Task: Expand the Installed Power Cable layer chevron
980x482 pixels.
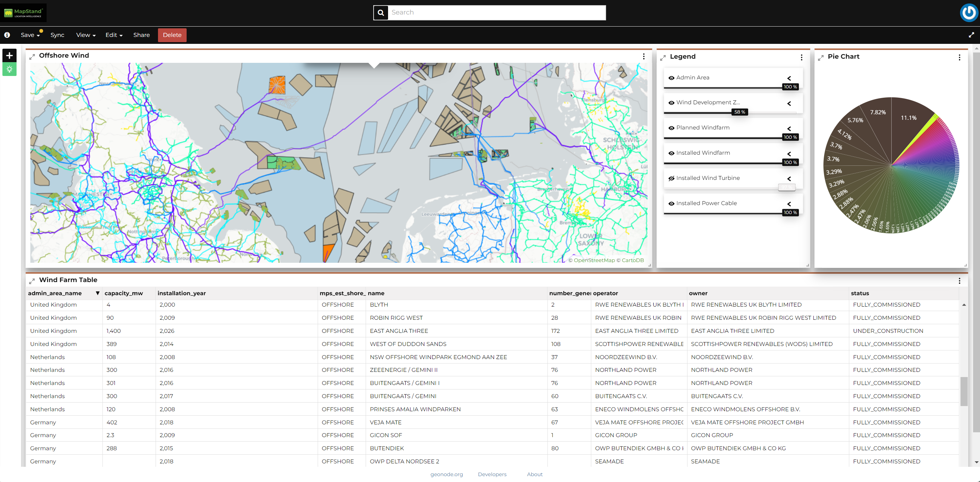Action: point(789,204)
